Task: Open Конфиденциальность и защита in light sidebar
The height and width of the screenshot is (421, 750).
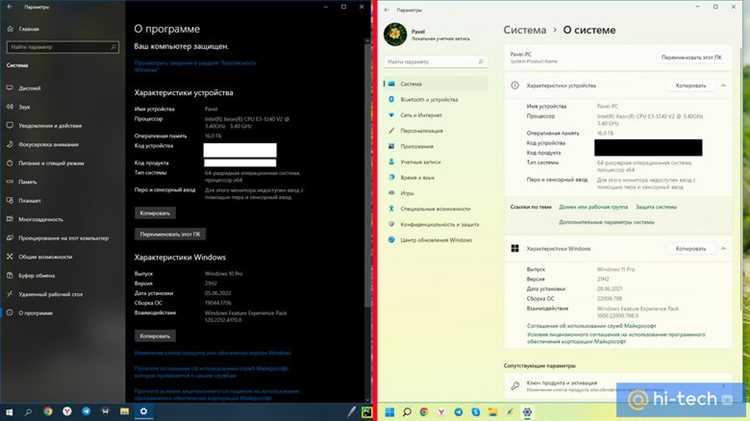Action: [x=439, y=224]
